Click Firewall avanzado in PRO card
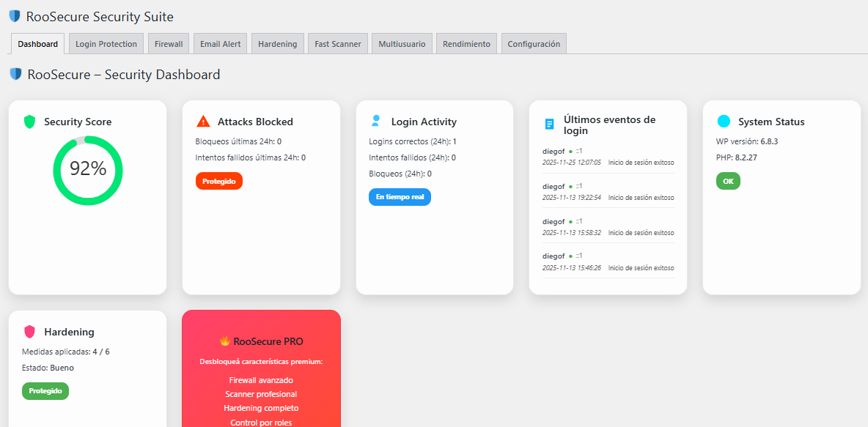The width and height of the screenshot is (868, 427). coord(261,381)
